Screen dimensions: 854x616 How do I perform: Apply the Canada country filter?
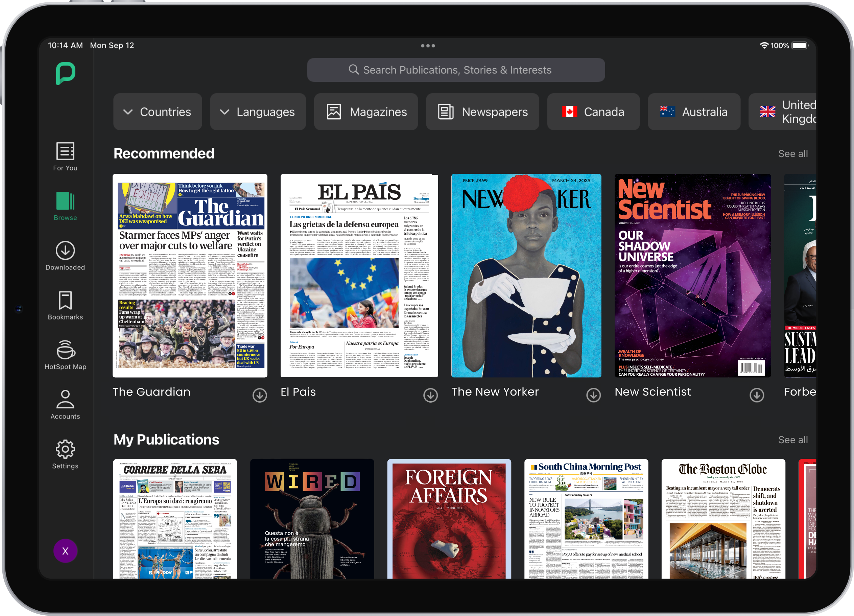pos(593,112)
